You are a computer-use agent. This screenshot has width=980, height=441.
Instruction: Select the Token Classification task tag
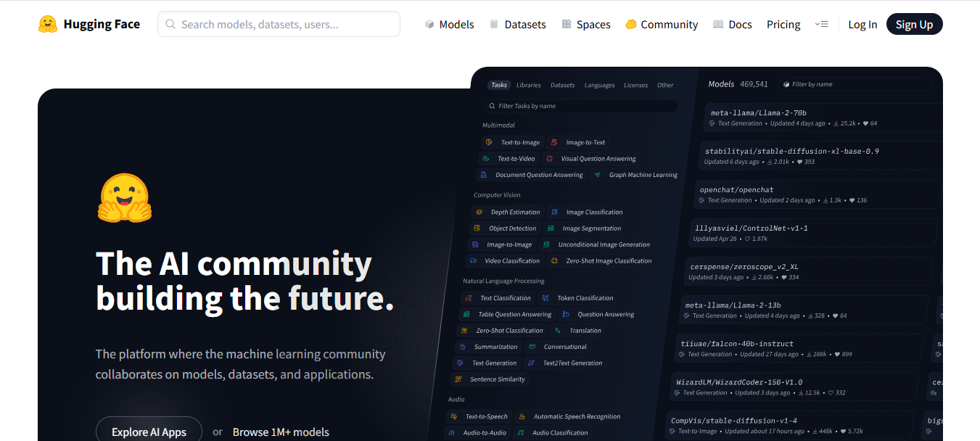[x=577, y=297]
